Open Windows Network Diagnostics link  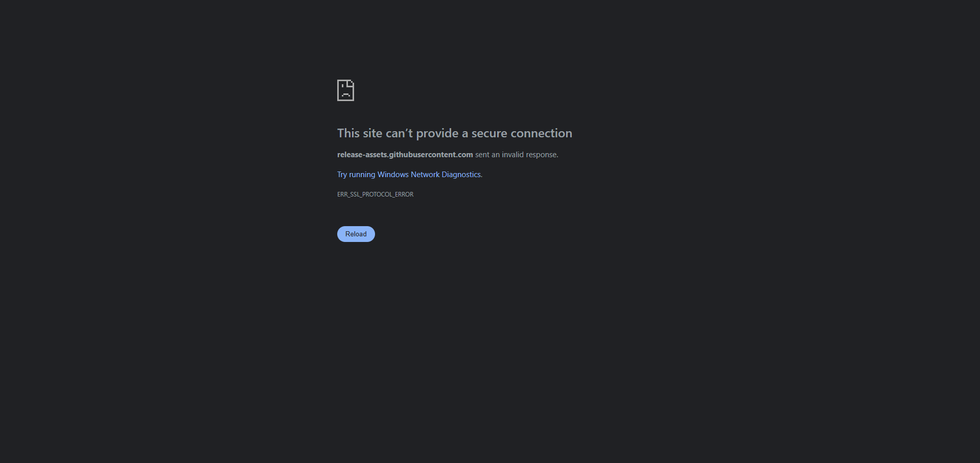pyautogui.click(x=409, y=175)
